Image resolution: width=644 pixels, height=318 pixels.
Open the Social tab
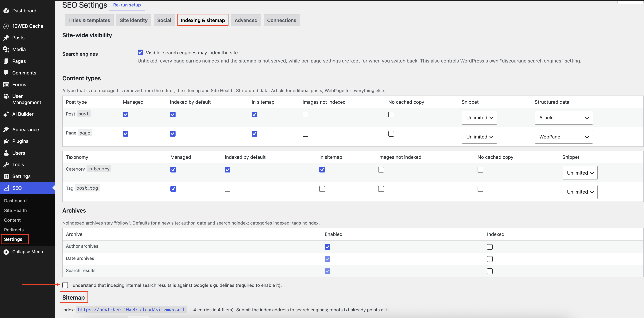164,20
